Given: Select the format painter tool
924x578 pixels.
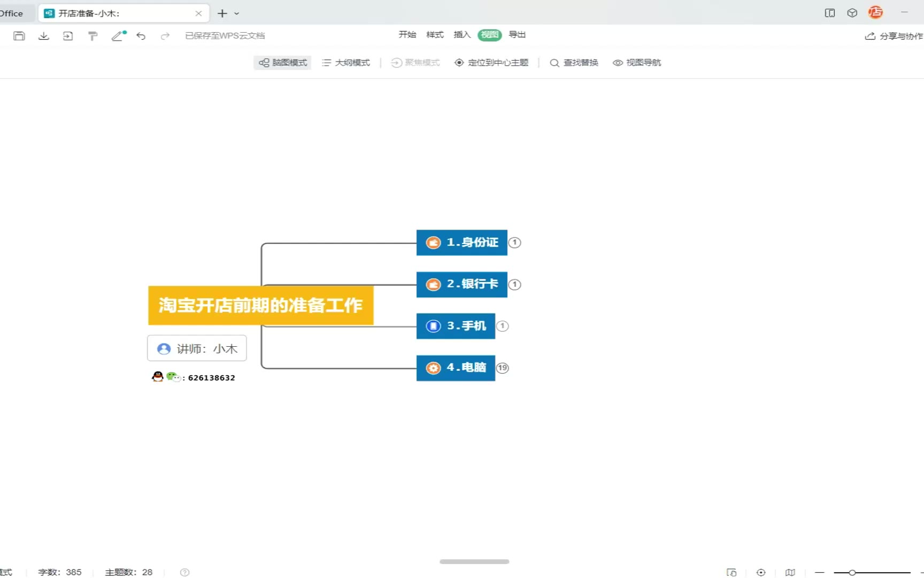Looking at the screenshot, I should (x=93, y=36).
